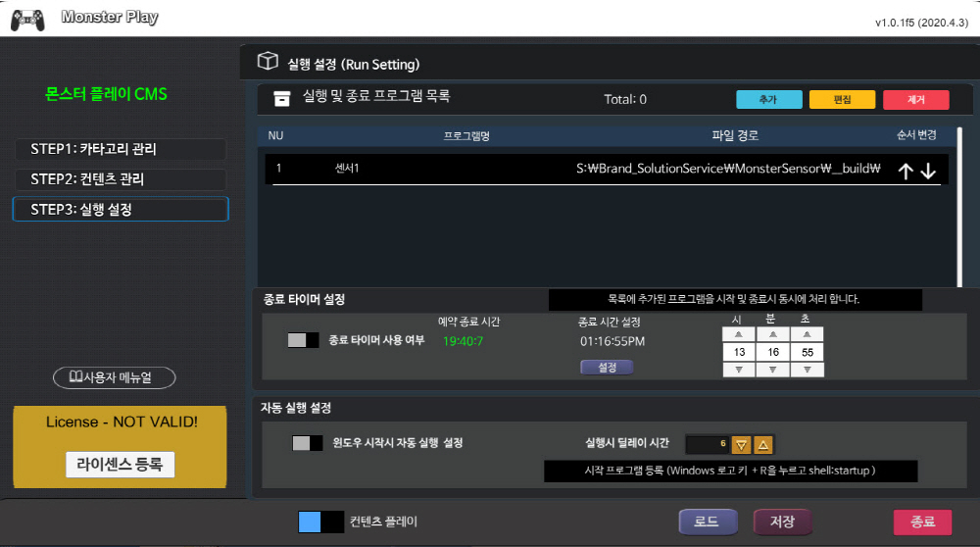Click the blue 추가 button
Image resolution: width=980 pixels, height=547 pixels.
pos(768,99)
